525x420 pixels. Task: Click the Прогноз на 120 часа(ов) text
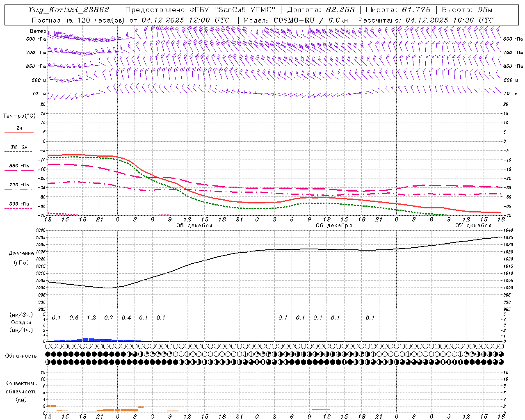[x=79, y=20]
